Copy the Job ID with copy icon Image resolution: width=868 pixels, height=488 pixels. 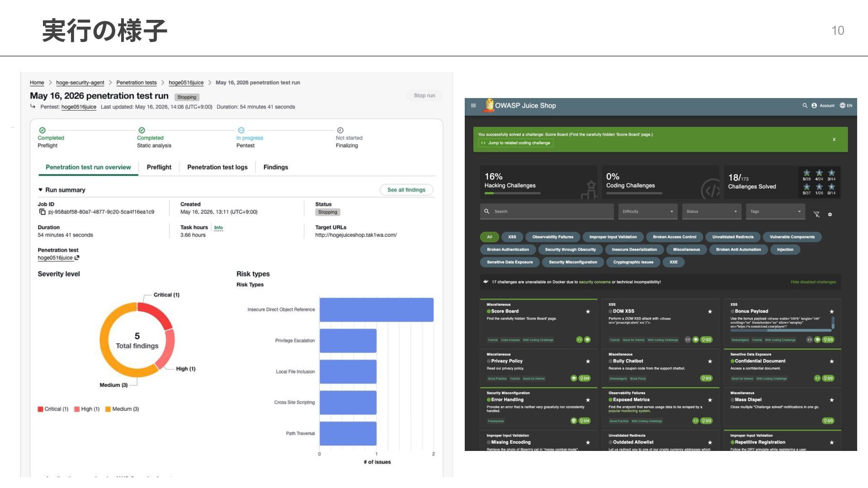point(42,212)
